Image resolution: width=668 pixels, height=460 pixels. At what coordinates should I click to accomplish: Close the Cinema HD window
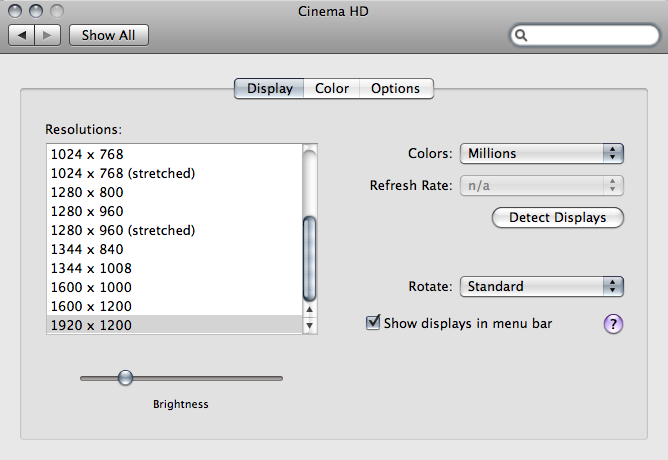(x=15, y=11)
